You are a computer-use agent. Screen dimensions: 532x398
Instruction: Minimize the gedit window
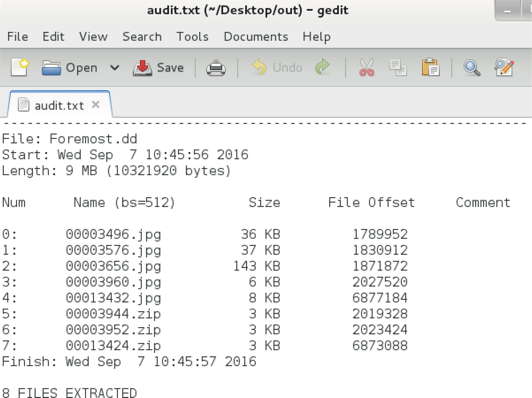coord(508,11)
